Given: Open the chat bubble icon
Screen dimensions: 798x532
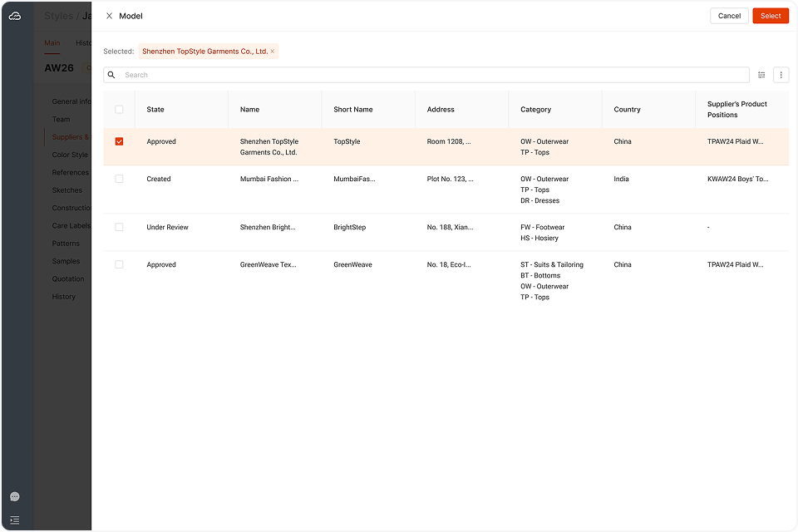Looking at the screenshot, I should (x=15, y=496).
